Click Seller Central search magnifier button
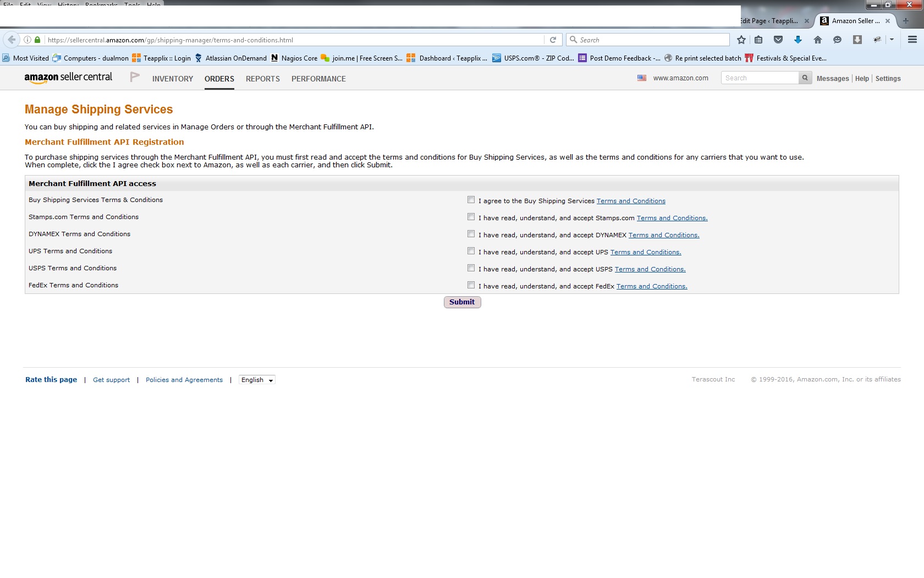924x578 pixels. [805, 78]
